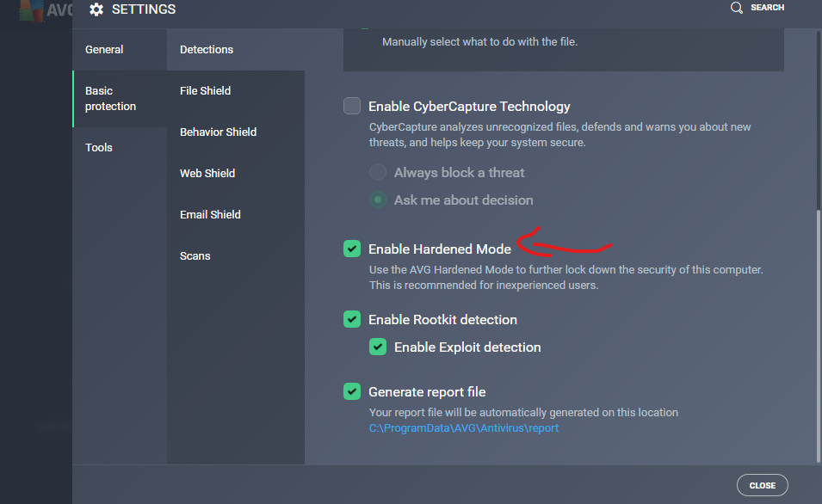Click the 'Enable Exploit detection' label

(x=467, y=347)
